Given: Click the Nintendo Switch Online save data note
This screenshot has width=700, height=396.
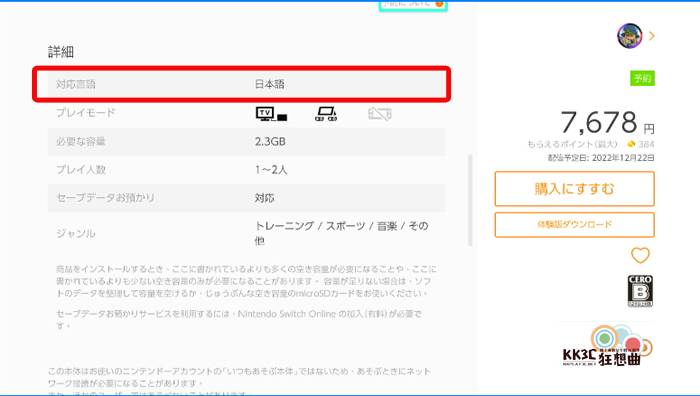Looking at the screenshot, I should 239,320.
